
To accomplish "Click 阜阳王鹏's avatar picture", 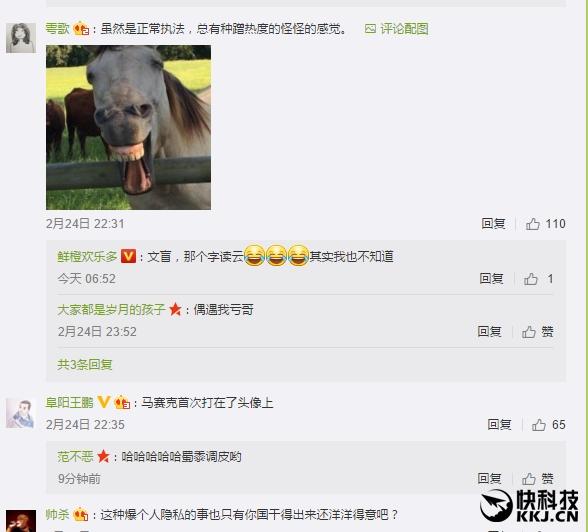I will [x=21, y=413].
